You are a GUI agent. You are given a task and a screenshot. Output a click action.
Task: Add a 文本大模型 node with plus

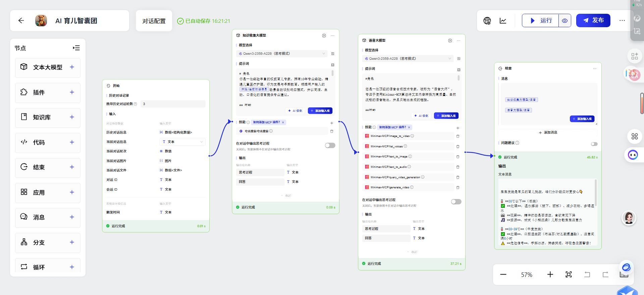72,67
